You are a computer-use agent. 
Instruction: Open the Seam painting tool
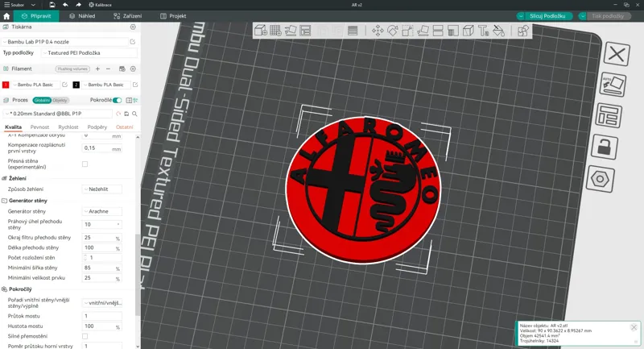click(x=469, y=31)
